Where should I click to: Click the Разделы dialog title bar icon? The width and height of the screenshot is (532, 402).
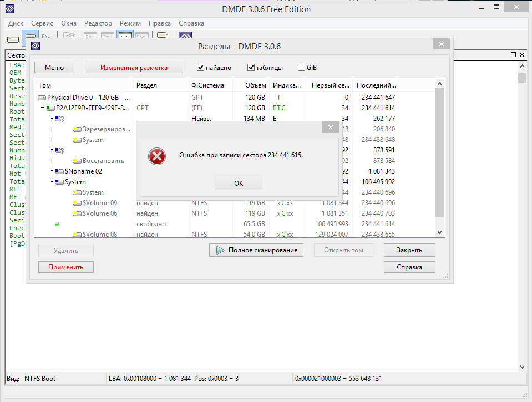tap(36, 46)
